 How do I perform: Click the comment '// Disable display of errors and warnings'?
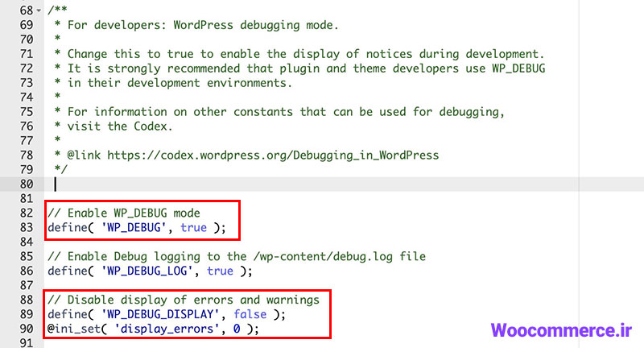point(184,300)
